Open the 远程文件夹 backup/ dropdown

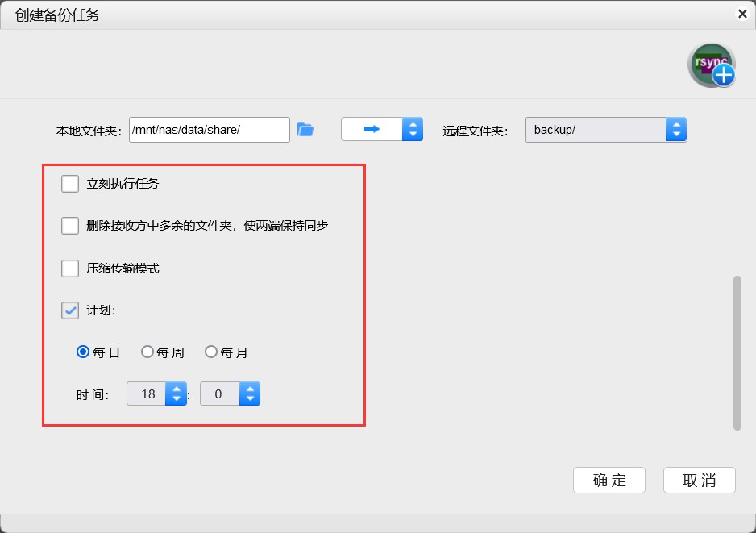coord(675,128)
